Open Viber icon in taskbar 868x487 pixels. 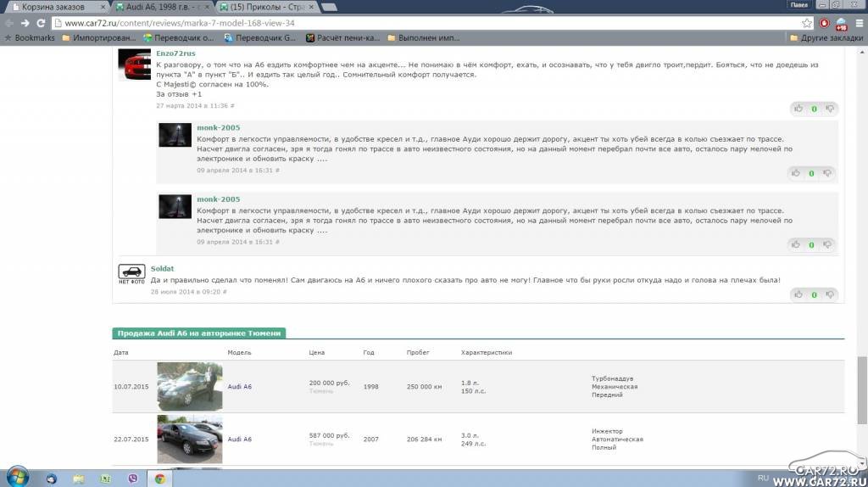pos(133,479)
